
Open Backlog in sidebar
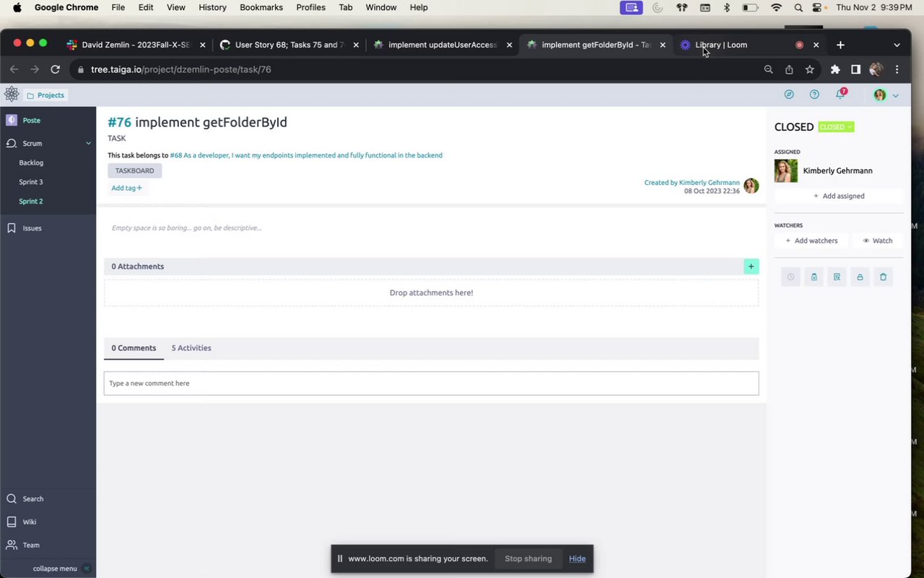click(x=31, y=163)
